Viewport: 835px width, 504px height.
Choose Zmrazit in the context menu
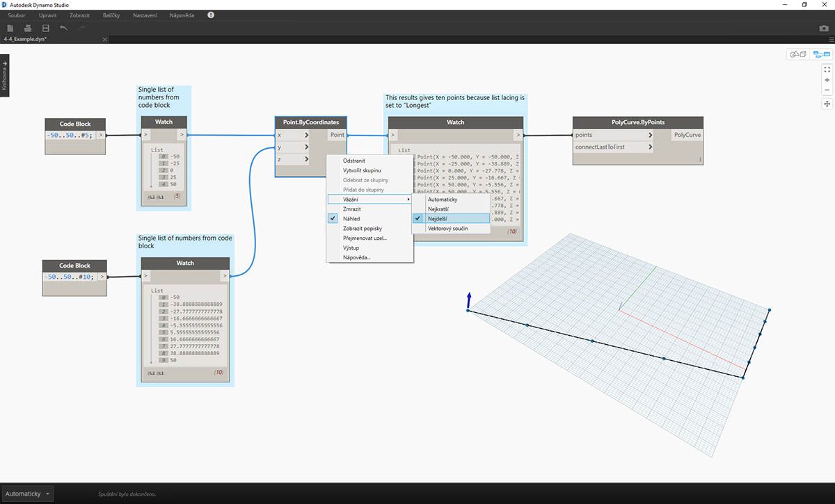370,209
